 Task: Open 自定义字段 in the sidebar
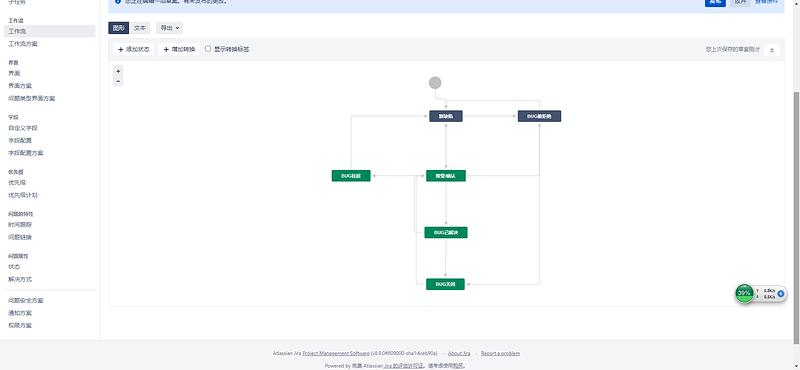click(x=23, y=128)
